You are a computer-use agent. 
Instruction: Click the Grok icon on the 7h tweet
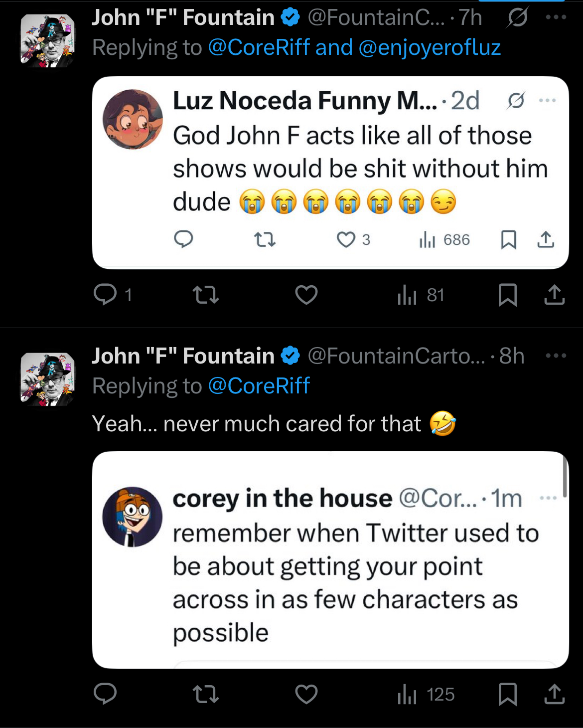[517, 18]
